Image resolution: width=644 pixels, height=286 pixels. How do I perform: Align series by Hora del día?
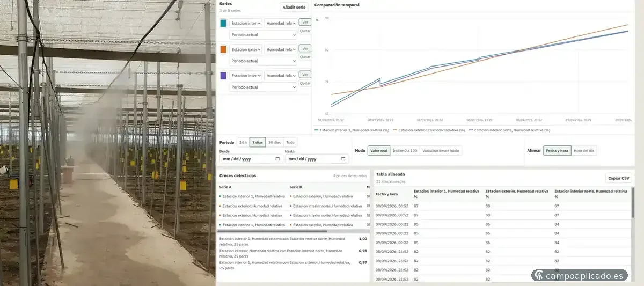tap(584, 151)
